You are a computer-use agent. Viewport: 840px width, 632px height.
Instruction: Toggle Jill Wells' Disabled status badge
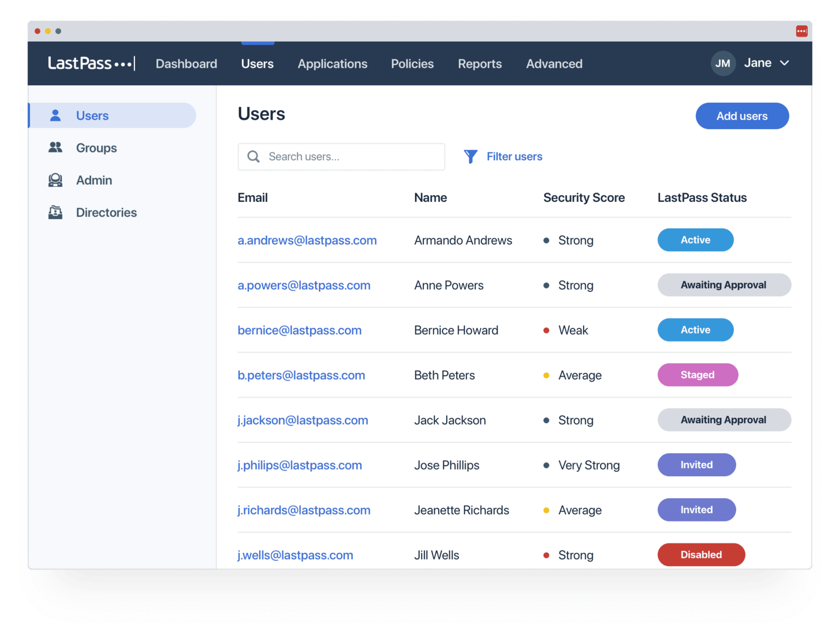click(x=701, y=554)
